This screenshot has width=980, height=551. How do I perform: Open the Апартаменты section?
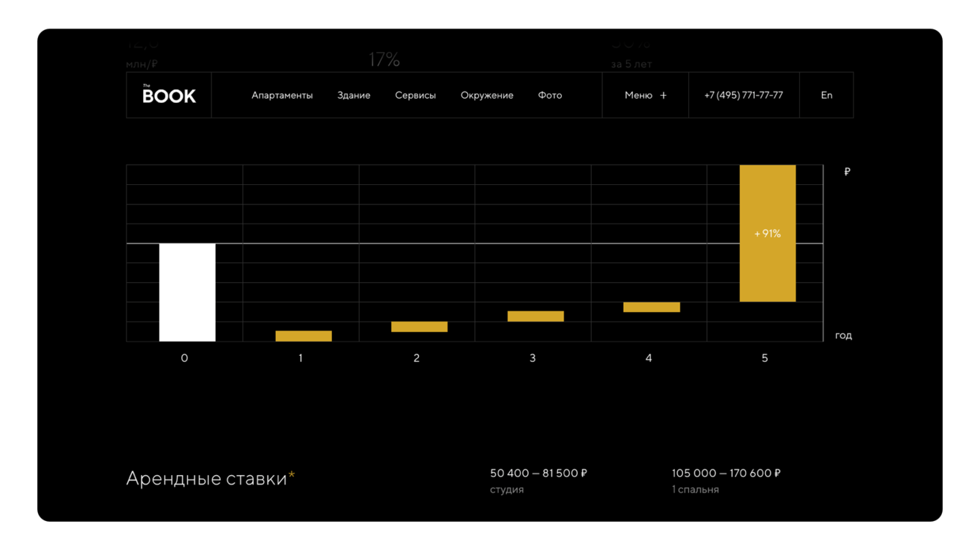coord(282,95)
